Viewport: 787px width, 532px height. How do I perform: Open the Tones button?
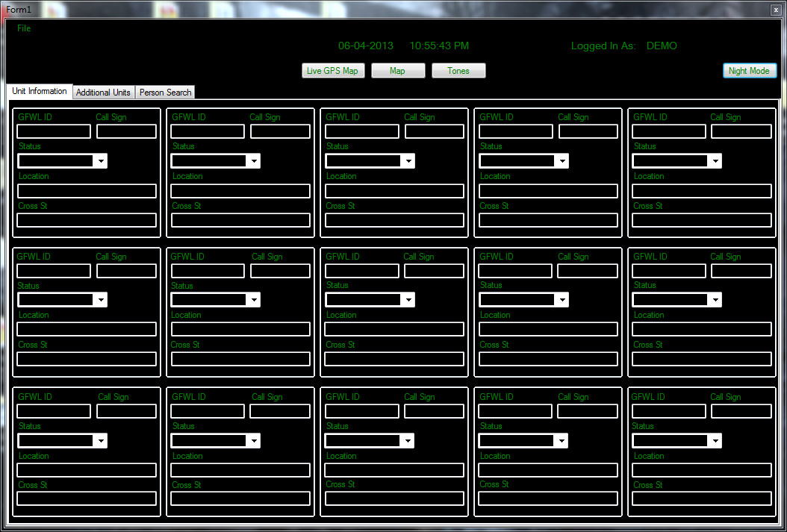pos(458,71)
